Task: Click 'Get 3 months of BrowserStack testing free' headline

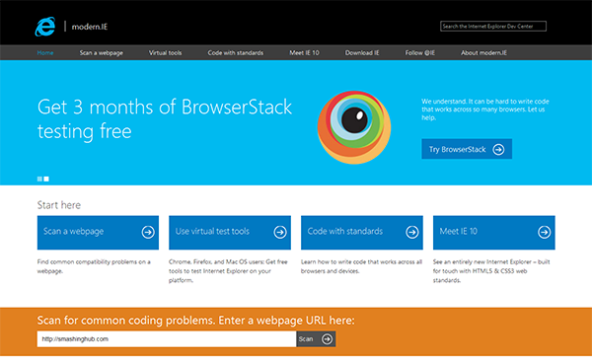Action: pos(165,119)
